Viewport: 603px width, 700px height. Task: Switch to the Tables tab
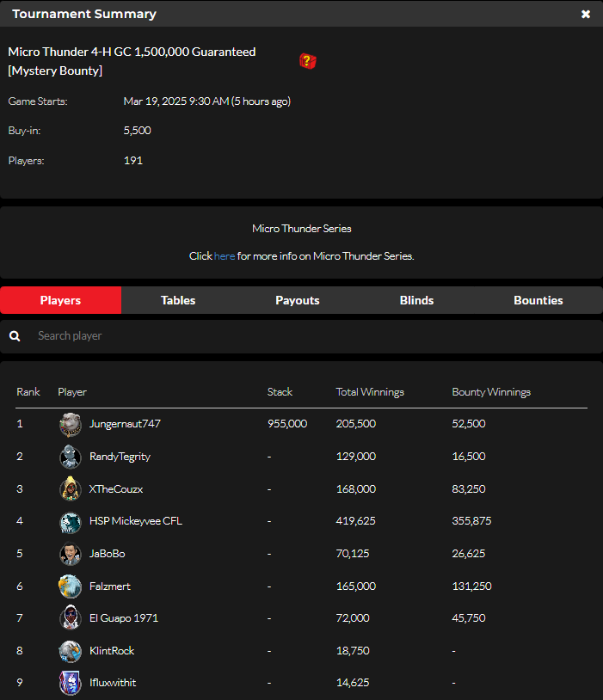[x=178, y=300]
